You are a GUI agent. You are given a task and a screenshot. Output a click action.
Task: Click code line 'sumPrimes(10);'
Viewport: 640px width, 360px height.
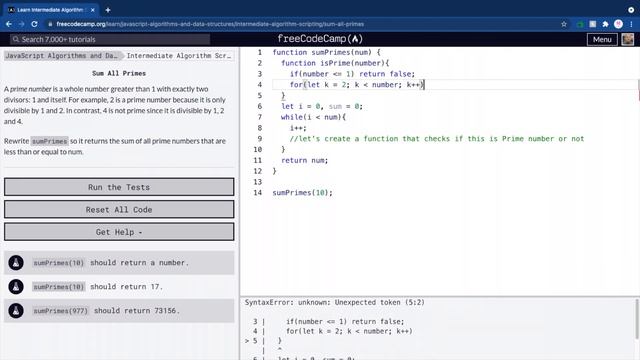302,193
